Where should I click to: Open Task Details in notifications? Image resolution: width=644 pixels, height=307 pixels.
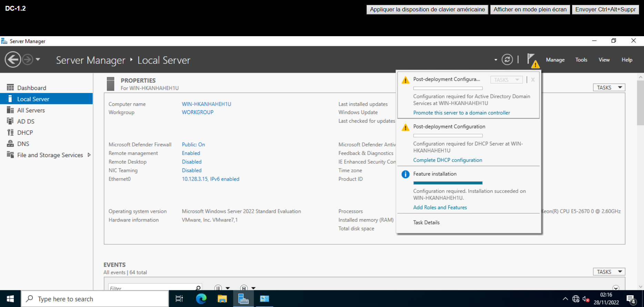[426, 223]
